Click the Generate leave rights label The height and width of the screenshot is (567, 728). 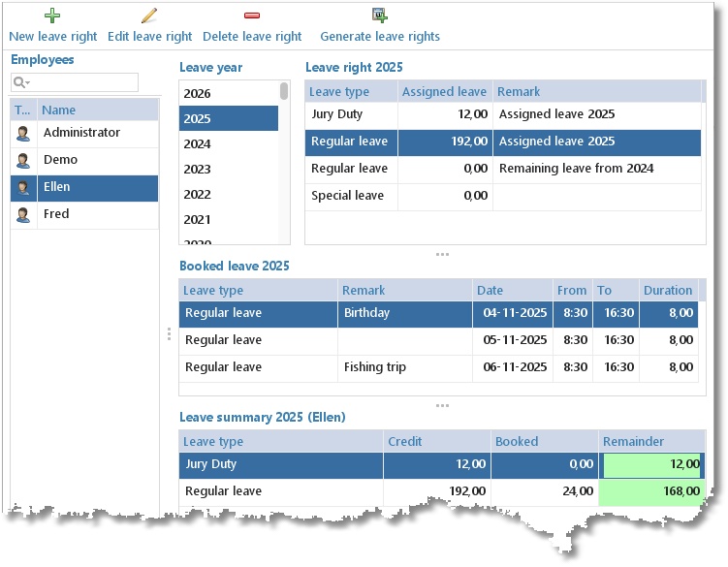click(380, 36)
